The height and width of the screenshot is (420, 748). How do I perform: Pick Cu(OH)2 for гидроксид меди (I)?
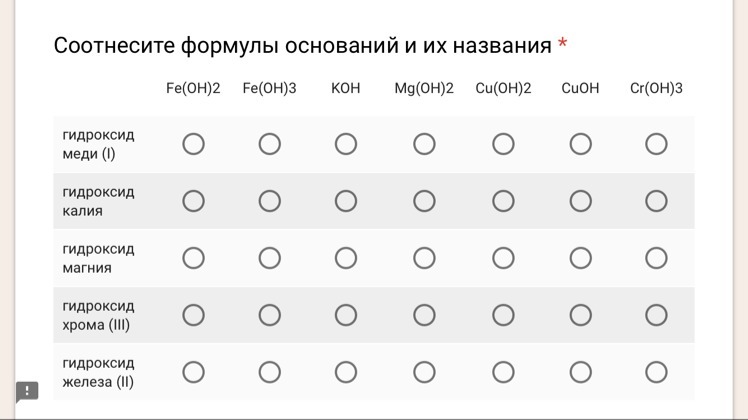click(503, 144)
